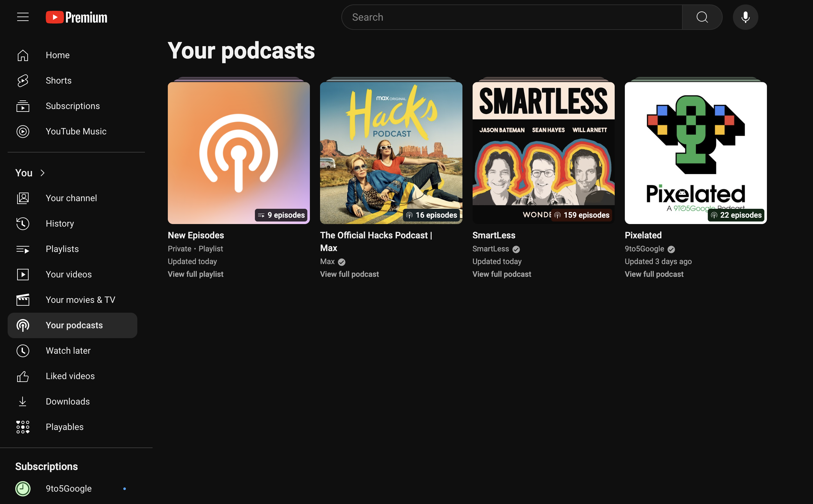Open Watch later list
This screenshot has width=813, height=504.
pyautogui.click(x=68, y=351)
